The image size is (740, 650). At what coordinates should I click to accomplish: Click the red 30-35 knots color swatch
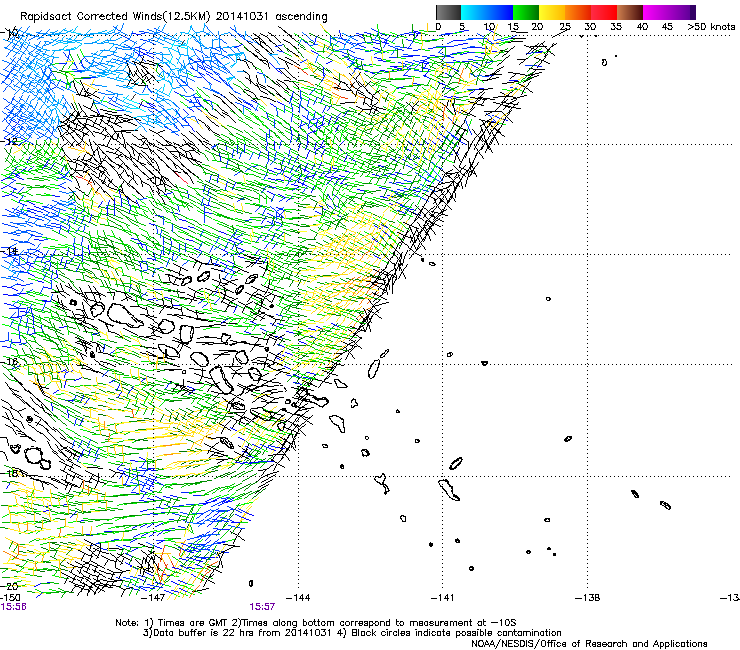[x=604, y=12]
